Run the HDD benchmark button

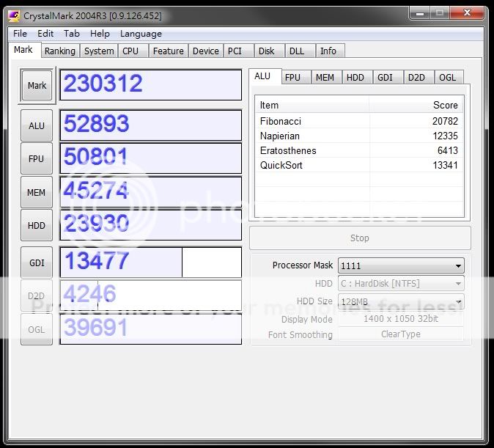[x=37, y=225]
